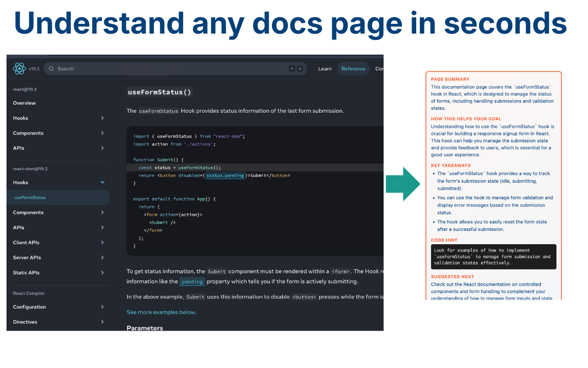This screenshot has height=368, width=588.
Task: Click react-dom@19.2 sidebar label
Action: [30, 169]
